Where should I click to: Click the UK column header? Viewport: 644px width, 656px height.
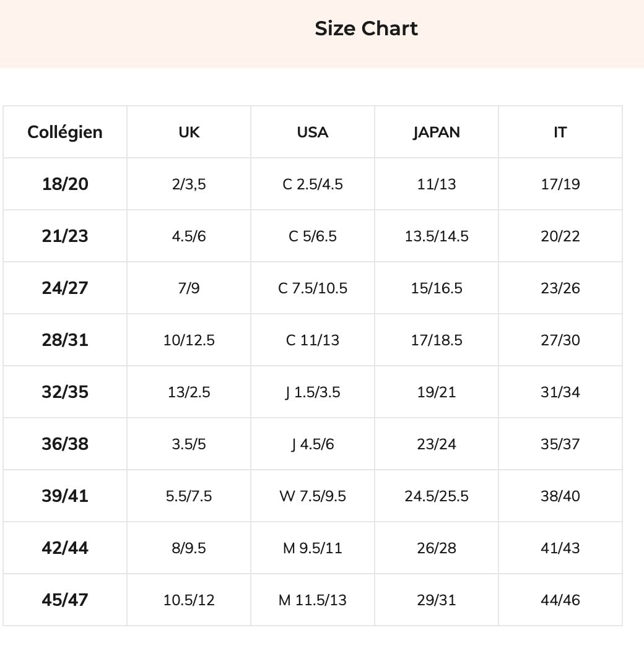(189, 132)
